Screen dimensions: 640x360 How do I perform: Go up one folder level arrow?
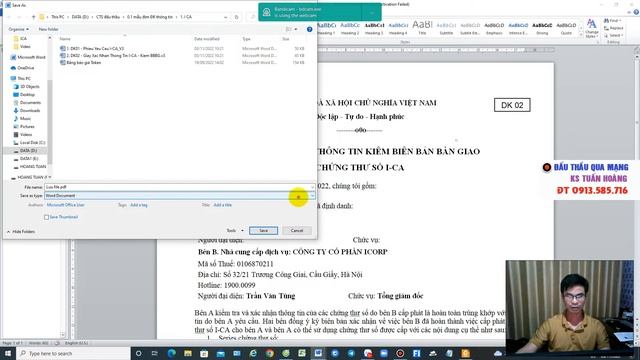pyautogui.click(x=33, y=17)
